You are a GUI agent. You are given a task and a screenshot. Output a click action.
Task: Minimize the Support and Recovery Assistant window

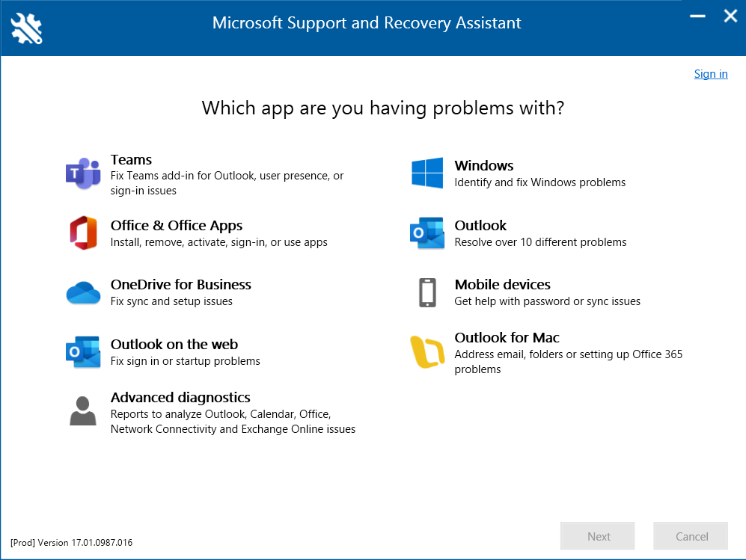[x=697, y=16]
